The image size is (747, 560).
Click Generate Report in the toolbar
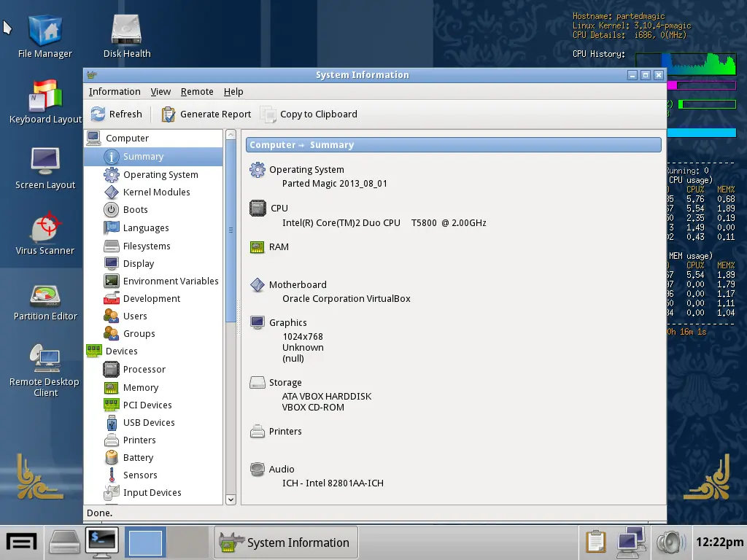[x=206, y=114]
